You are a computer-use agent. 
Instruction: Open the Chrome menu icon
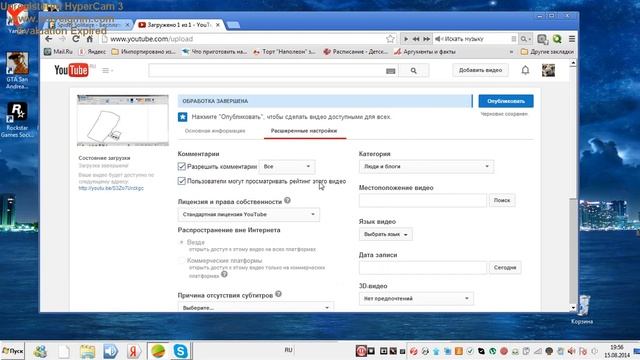click(x=572, y=39)
